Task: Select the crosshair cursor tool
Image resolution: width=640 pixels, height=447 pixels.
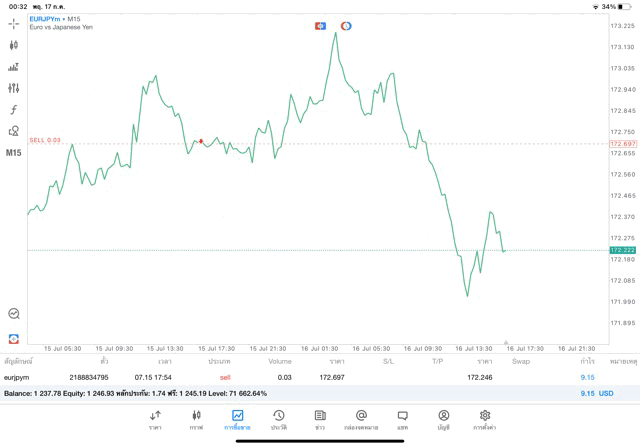Action: [14, 23]
